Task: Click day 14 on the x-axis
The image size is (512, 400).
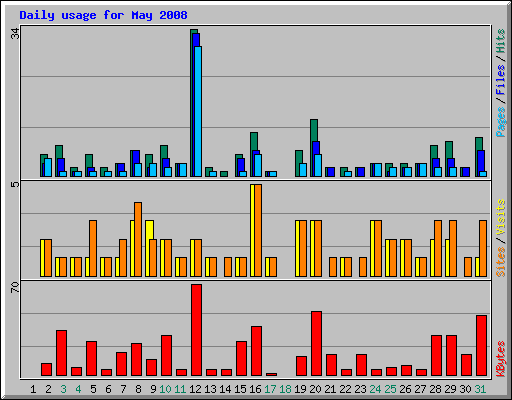Action: click(225, 389)
